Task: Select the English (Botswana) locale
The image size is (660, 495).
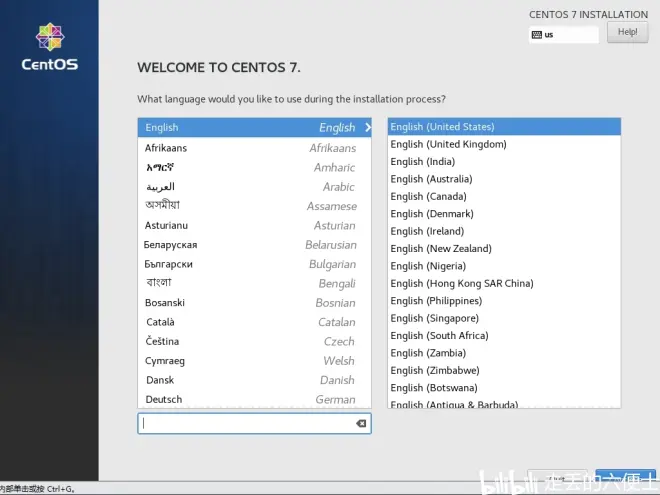Action: point(504,388)
